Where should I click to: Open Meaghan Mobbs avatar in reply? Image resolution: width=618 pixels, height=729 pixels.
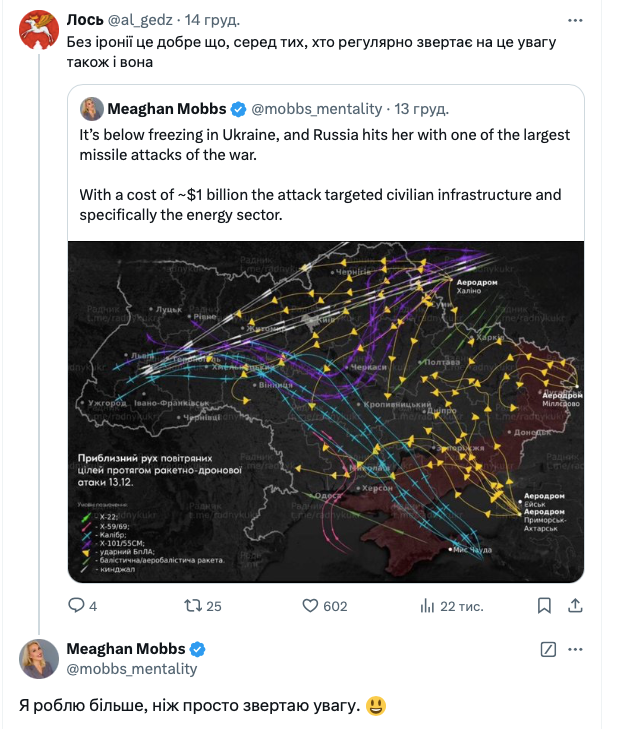39,658
